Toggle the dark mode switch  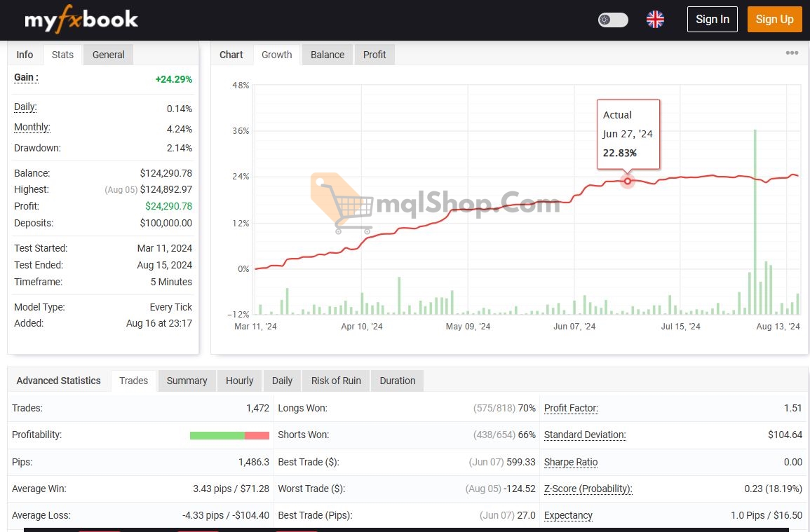coord(613,20)
